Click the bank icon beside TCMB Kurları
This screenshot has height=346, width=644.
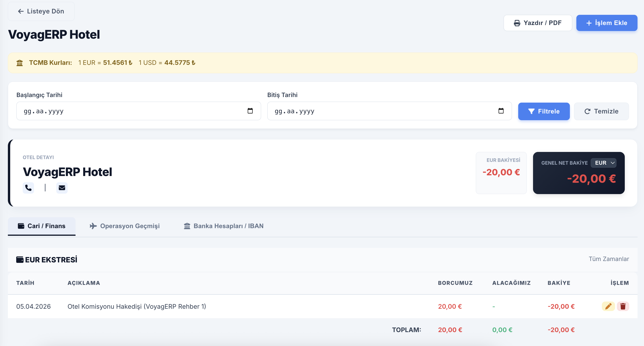point(19,63)
